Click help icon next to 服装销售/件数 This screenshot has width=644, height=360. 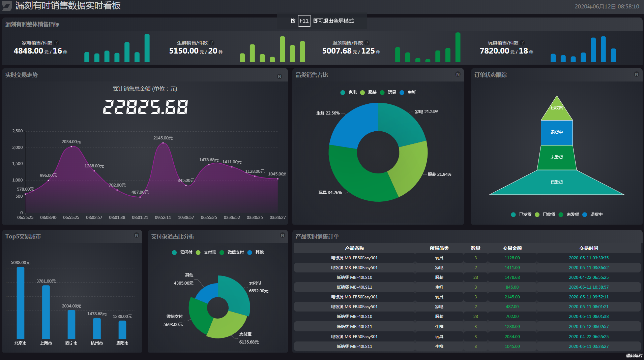pos(367,43)
